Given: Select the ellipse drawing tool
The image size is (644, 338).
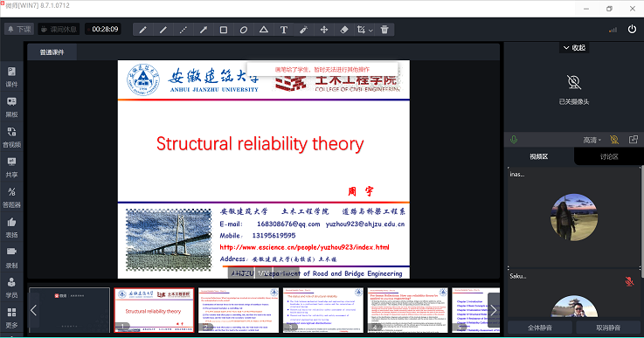Looking at the screenshot, I should (x=244, y=30).
